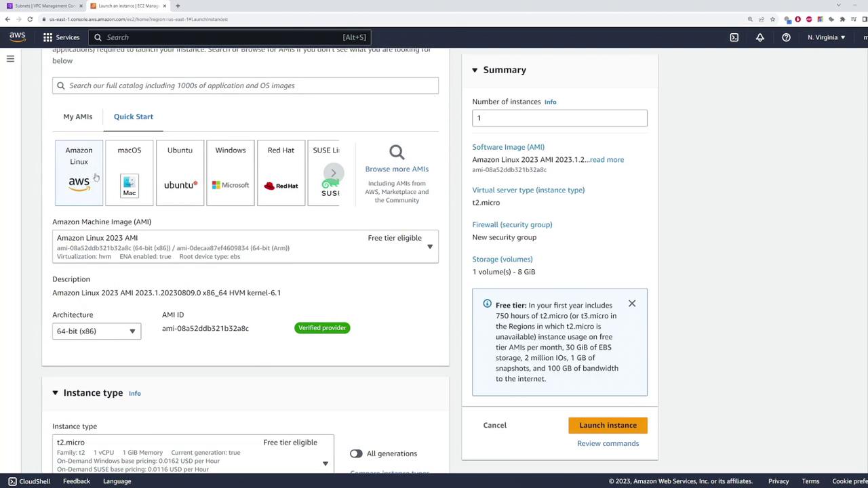Click the Virtual server type (instance type) link
The height and width of the screenshot is (488, 868).
tap(528, 190)
